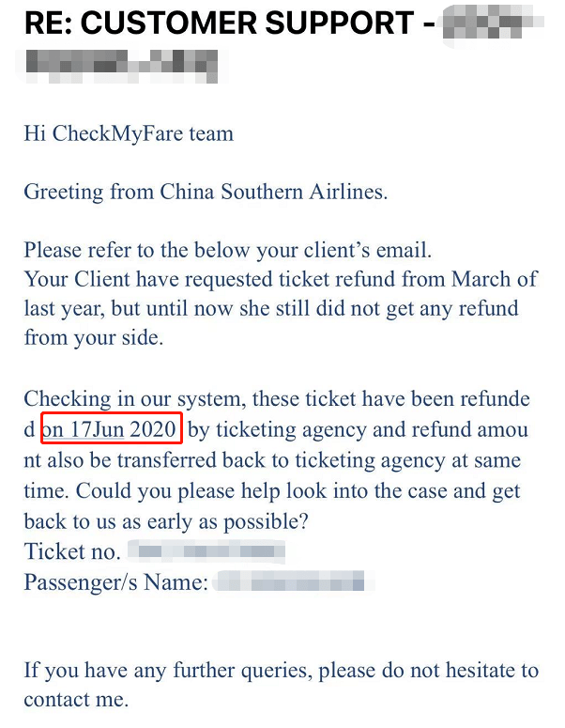Click the text from your side.
Screen dimensions: 565x728
(94, 337)
